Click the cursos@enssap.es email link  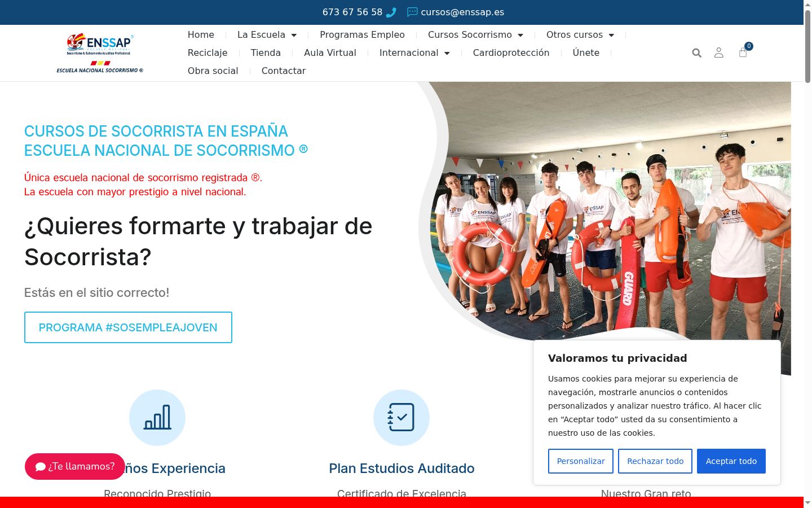point(462,12)
